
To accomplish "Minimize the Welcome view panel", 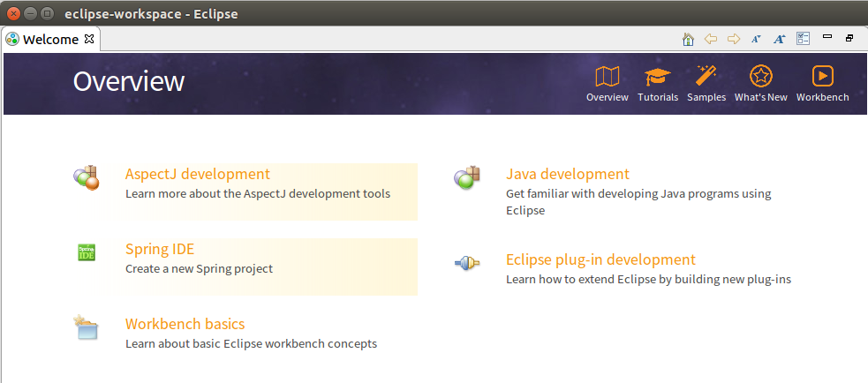I will [x=827, y=37].
